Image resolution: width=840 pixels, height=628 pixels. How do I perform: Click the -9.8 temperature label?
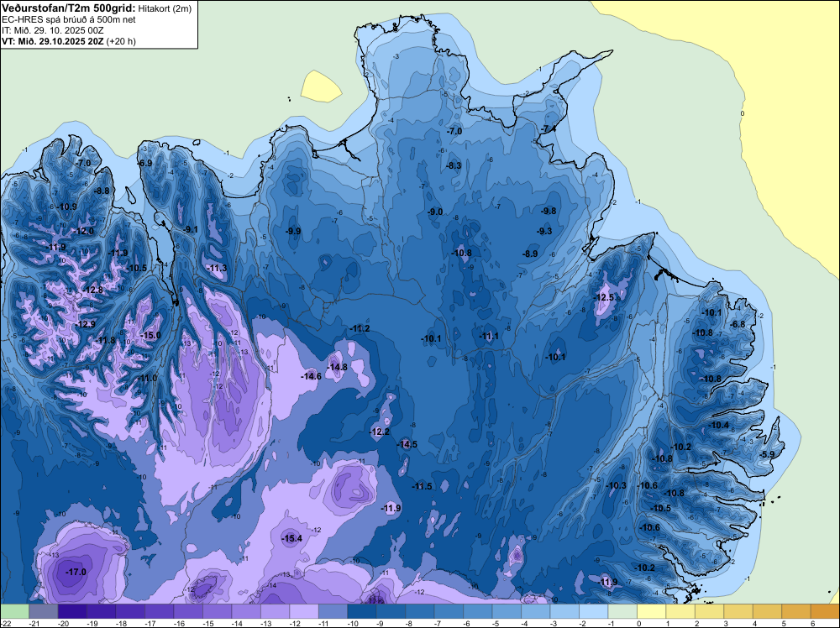pos(549,211)
